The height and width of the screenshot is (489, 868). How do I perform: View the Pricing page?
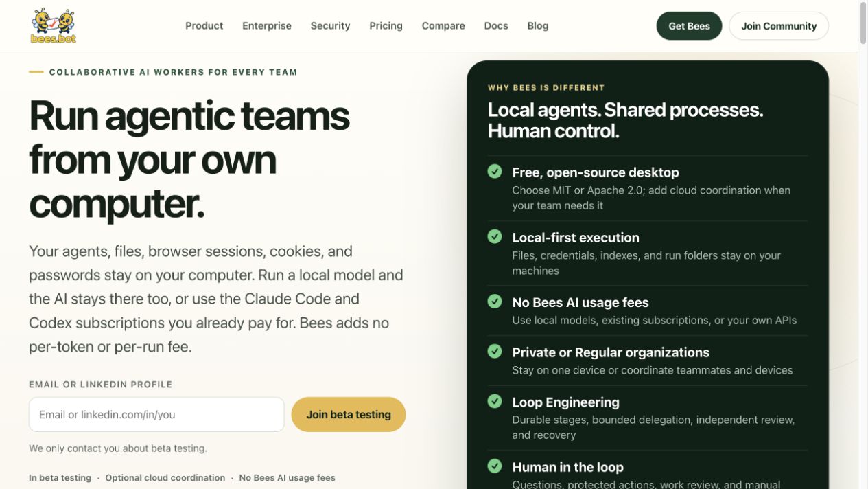386,25
